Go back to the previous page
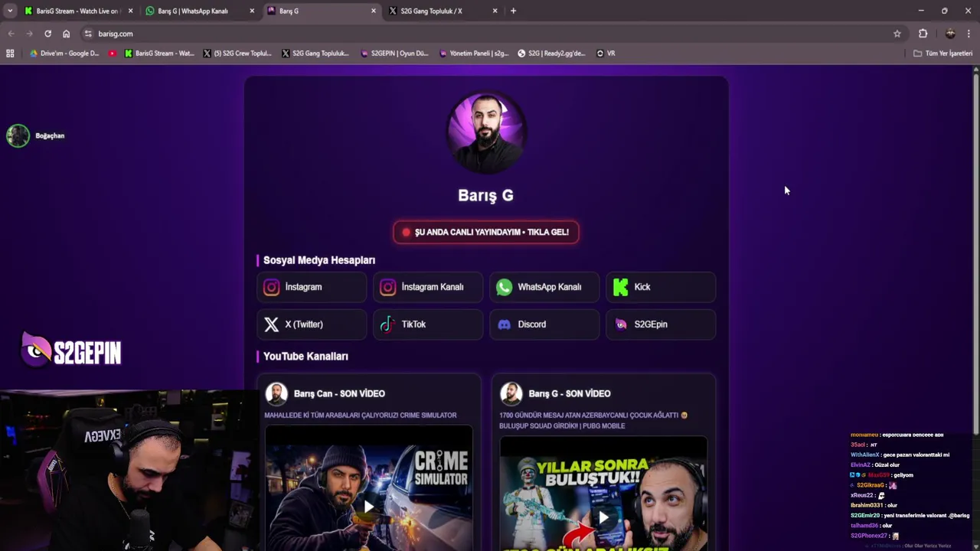The width and height of the screenshot is (980, 551). point(11,34)
